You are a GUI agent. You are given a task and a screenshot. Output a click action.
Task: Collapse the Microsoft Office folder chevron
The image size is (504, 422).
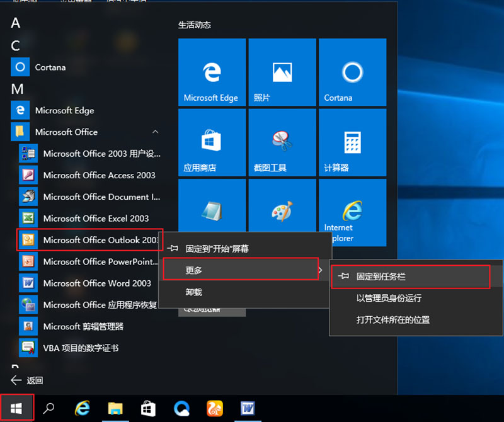click(155, 132)
